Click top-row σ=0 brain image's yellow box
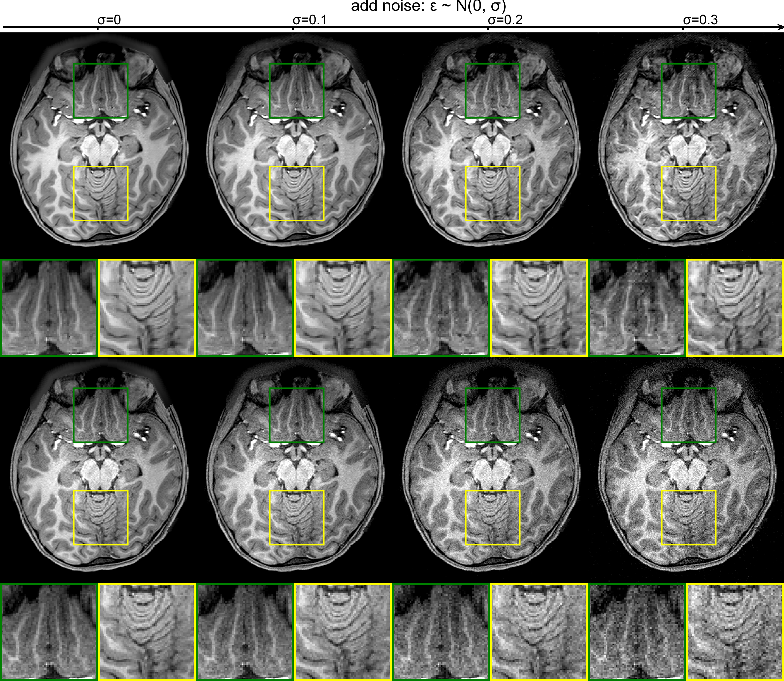 coord(101,193)
